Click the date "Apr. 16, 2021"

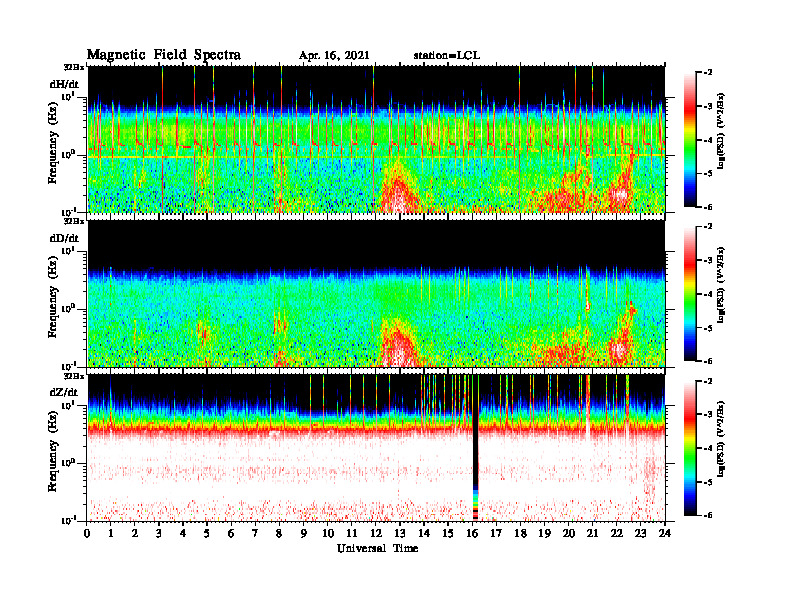[x=334, y=56]
